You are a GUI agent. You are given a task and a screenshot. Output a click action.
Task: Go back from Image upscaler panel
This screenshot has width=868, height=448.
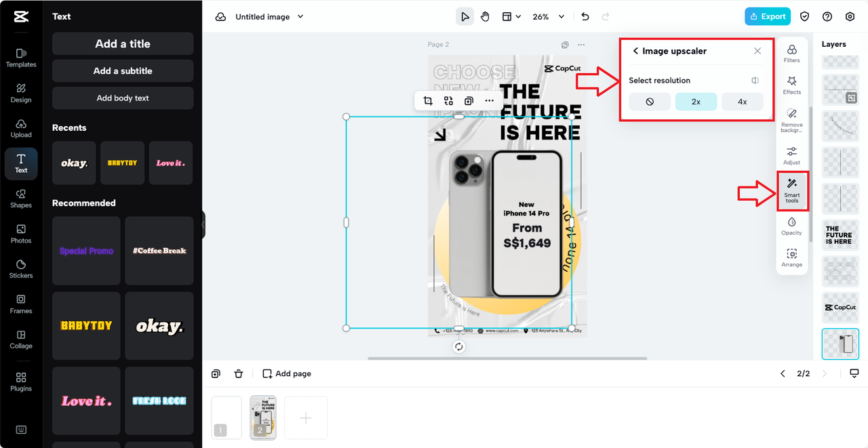[635, 51]
